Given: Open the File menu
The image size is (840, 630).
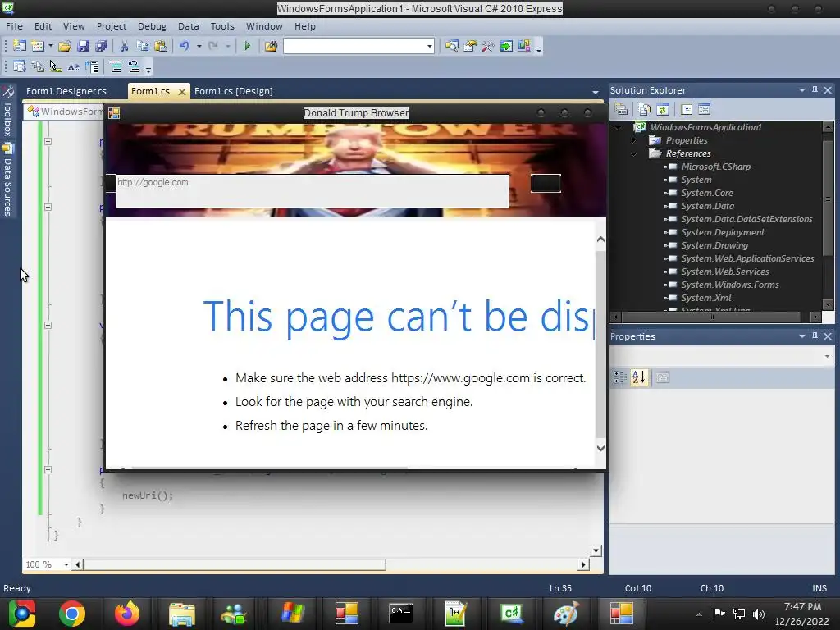Looking at the screenshot, I should 14,26.
